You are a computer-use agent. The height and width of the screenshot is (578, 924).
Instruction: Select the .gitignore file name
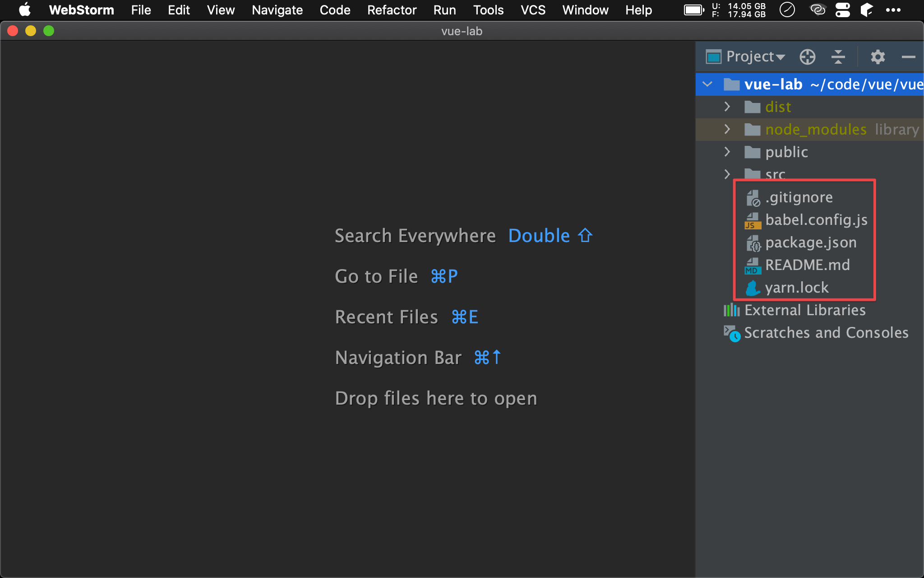click(799, 197)
